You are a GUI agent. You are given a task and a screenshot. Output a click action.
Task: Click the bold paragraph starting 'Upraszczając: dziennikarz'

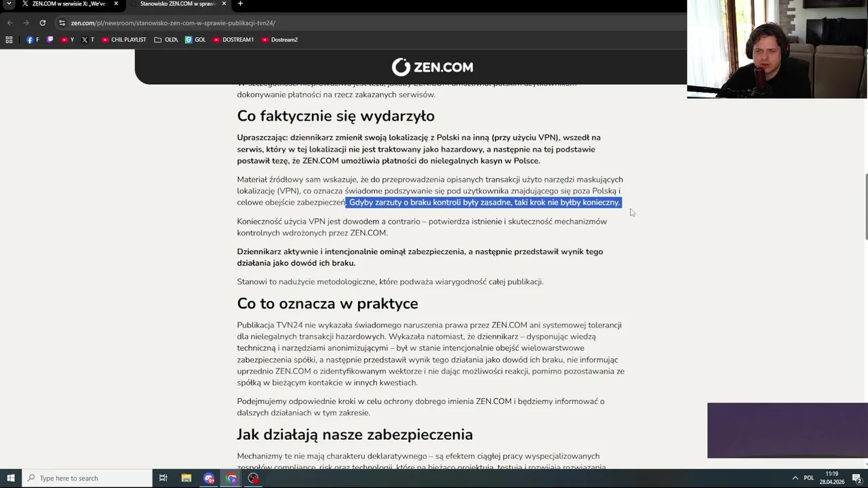(418, 149)
